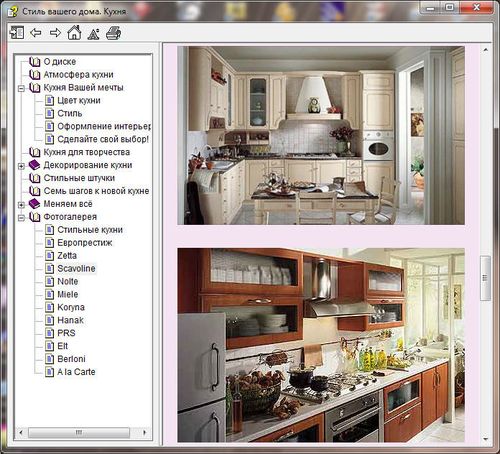
Task: Click the page icon beside Berloni
Action: [49, 359]
